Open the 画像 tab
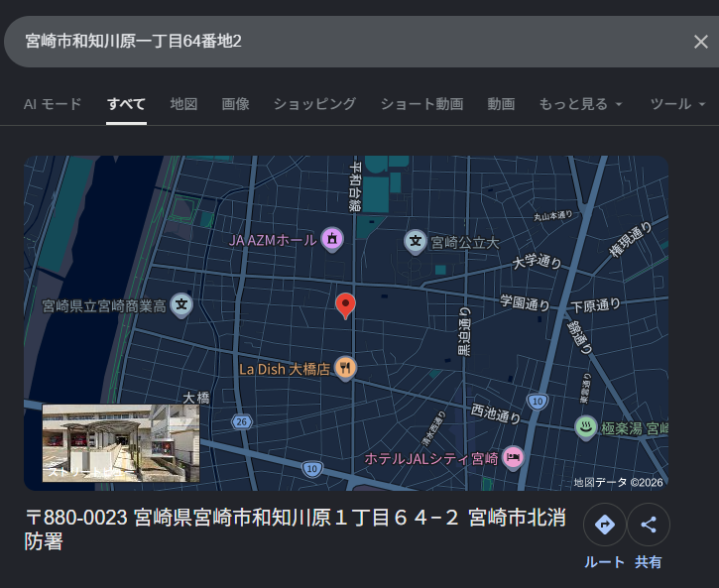 [236, 104]
